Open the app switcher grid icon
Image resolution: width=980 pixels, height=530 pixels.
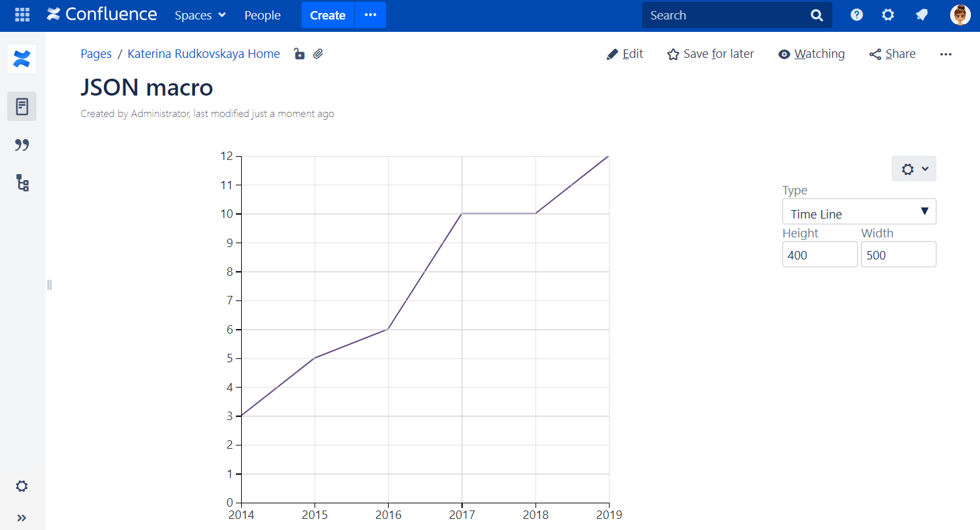pos(22,15)
